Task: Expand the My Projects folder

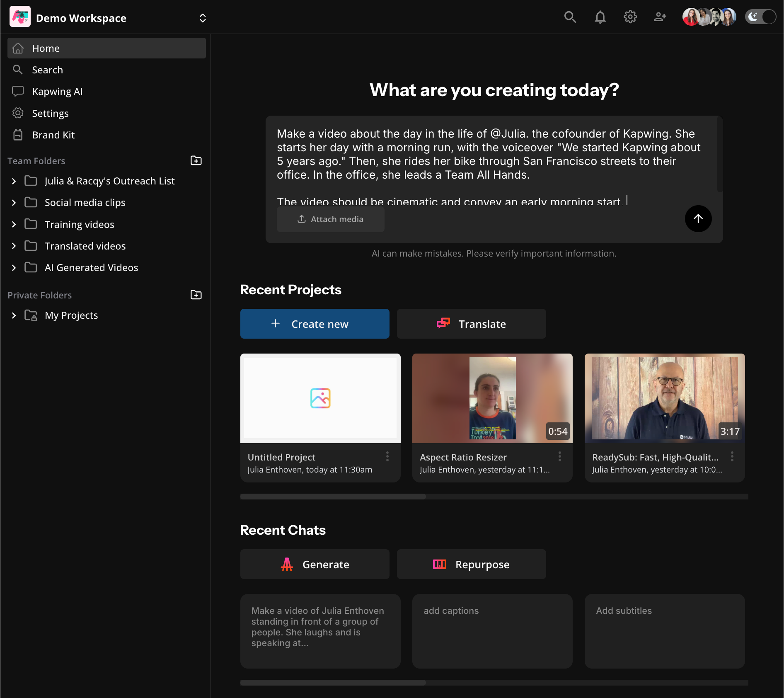Action: tap(14, 315)
